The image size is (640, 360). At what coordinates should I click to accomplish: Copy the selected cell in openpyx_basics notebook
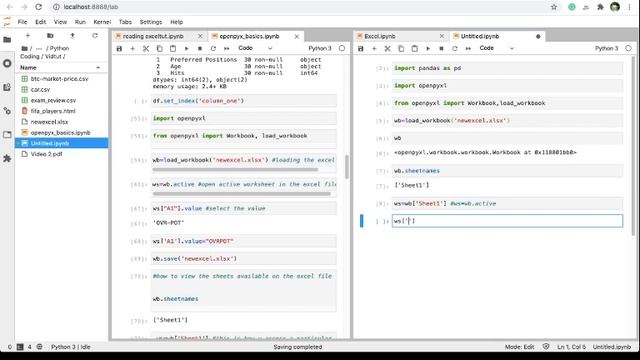159,49
